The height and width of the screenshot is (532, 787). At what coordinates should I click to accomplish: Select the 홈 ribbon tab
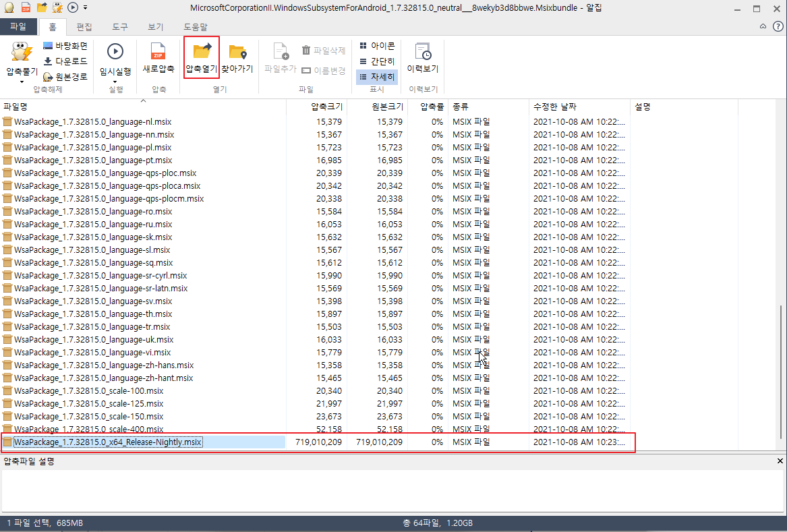pos(52,26)
